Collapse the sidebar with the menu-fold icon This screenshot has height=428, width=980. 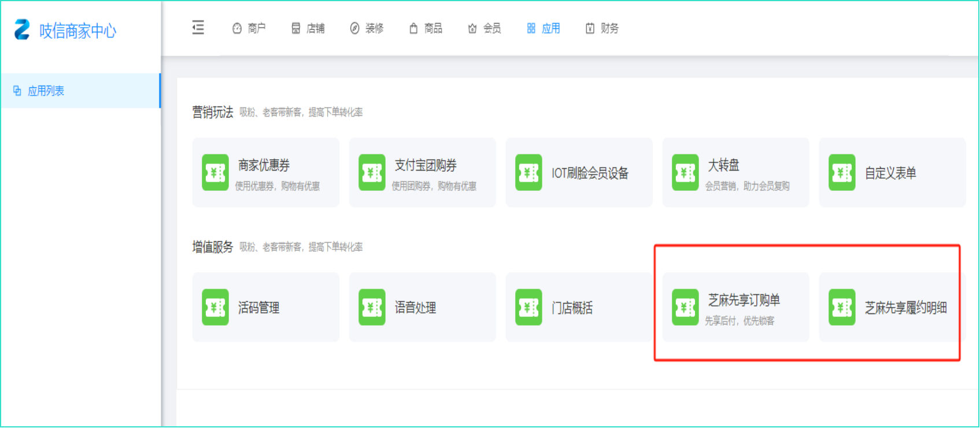pyautogui.click(x=198, y=28)
